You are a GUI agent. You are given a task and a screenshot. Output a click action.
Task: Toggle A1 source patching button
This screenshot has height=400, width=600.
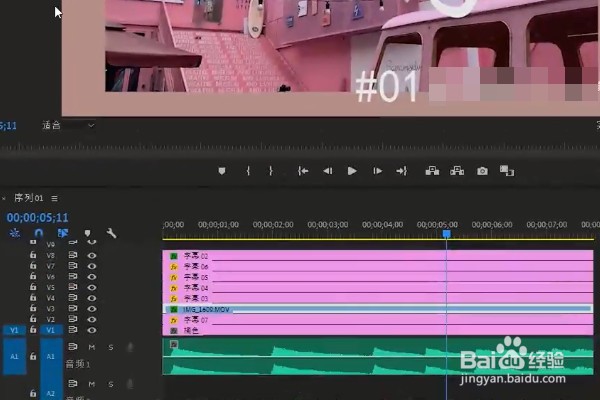click(14, 356)
